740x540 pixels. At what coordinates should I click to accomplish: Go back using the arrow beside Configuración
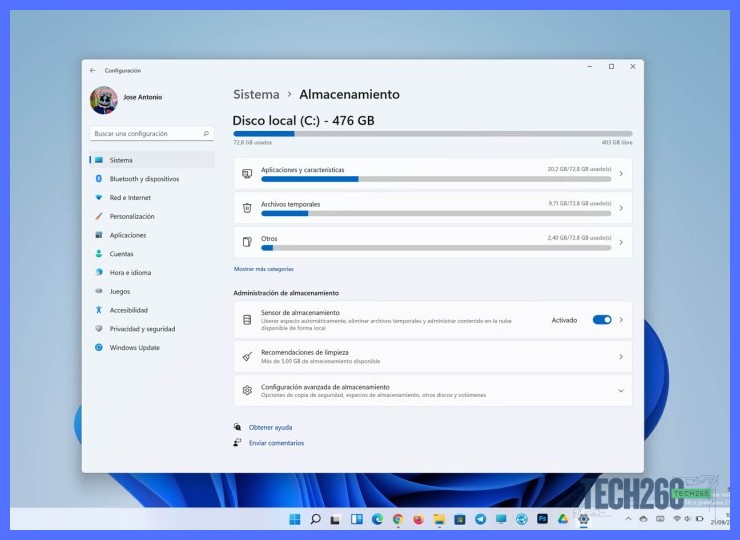click(x=93, y=70)
